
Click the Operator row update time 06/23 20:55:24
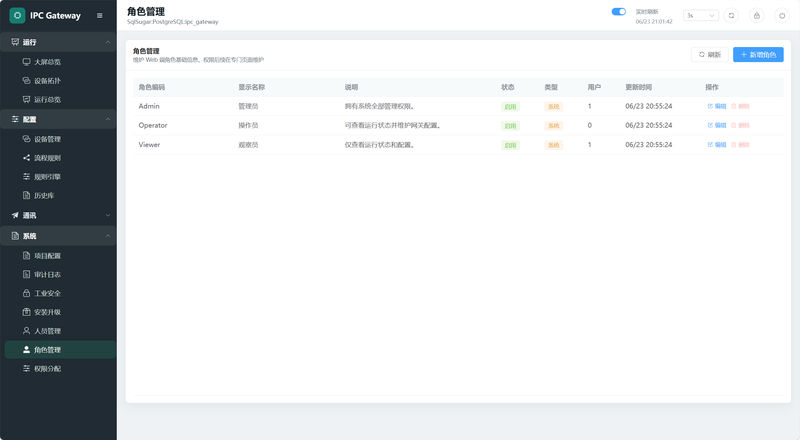pos(649,126)
